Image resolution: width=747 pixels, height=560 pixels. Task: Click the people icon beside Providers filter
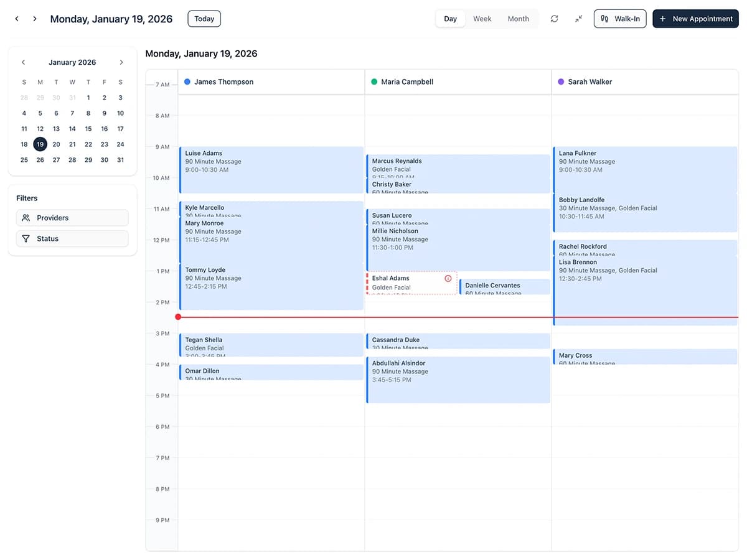click(x=26, y=218)
